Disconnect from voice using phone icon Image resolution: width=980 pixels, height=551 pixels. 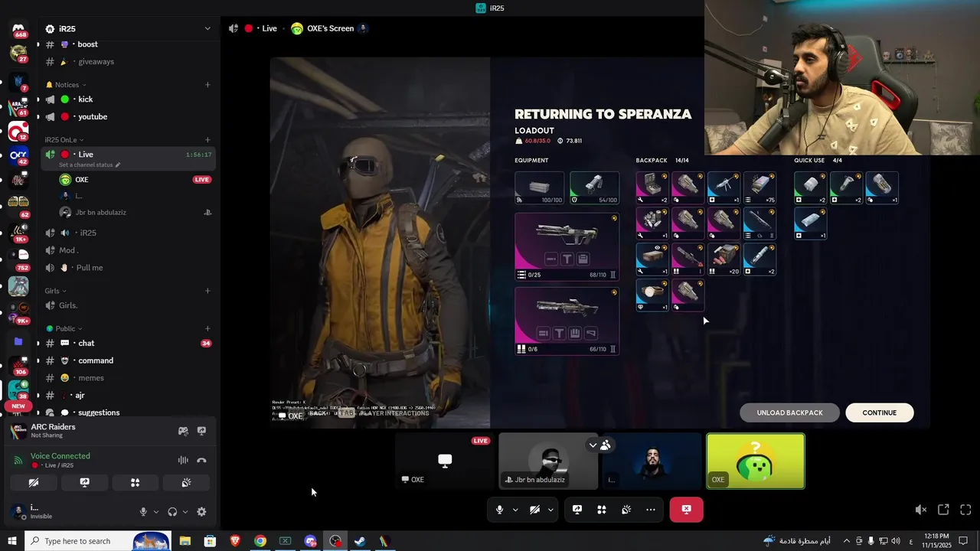click(x=201, y=461)
